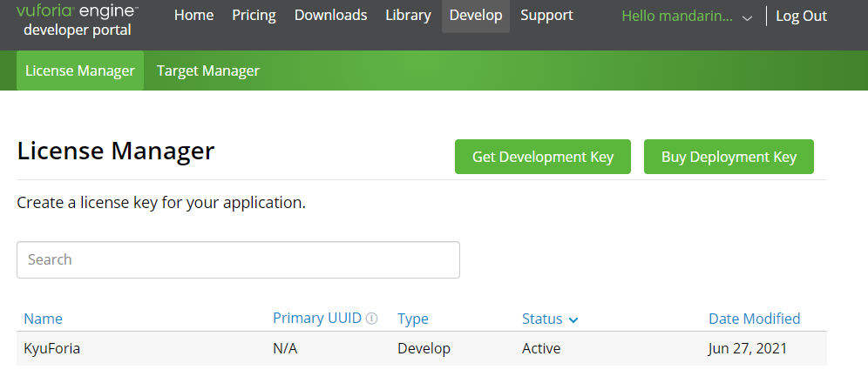Click the Jun 27, 2021 date cell
Image resolution: width=868 pixels, height=383 pixels.
748,349
